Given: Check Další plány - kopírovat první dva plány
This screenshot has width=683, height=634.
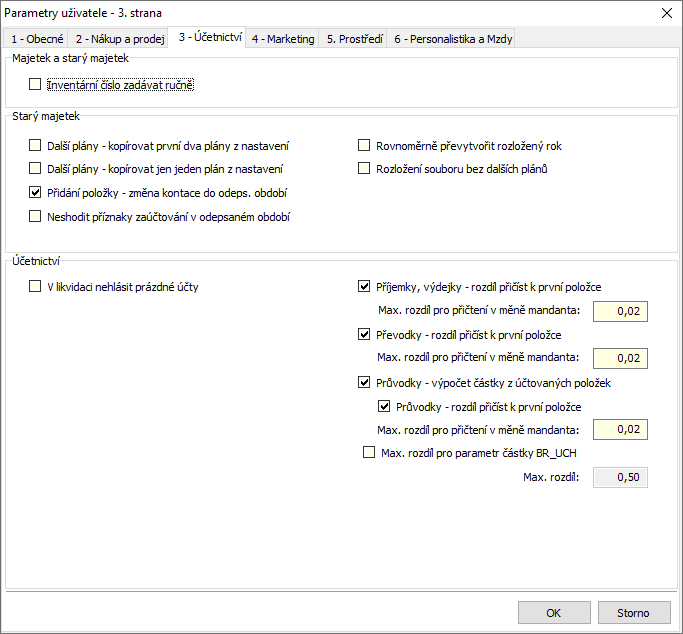Looking at the screenshot, I should click(35, 145).
